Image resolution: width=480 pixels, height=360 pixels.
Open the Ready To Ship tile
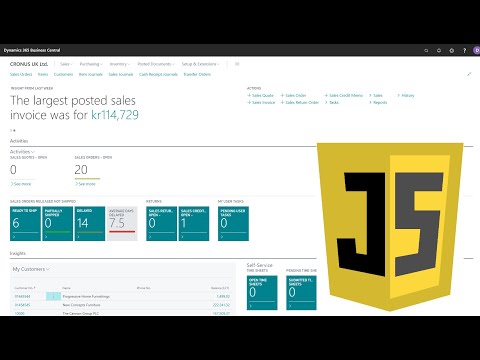(x=25, y=224)
